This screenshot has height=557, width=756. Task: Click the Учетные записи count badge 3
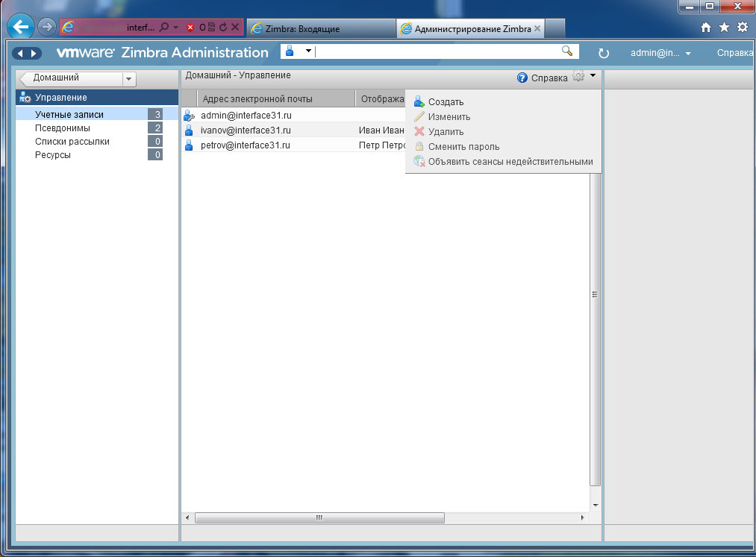(155, 114)
